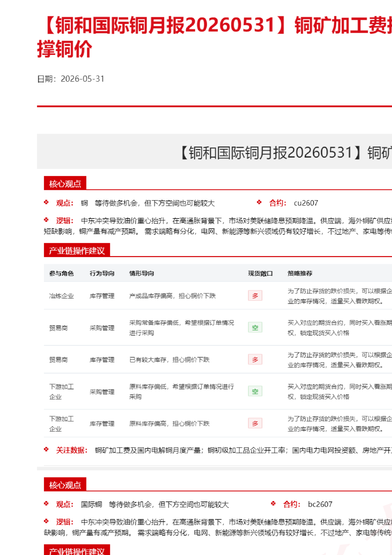Click the 行为导向 column header
Viewport: 392px width, 555px height.
[102, 273]
